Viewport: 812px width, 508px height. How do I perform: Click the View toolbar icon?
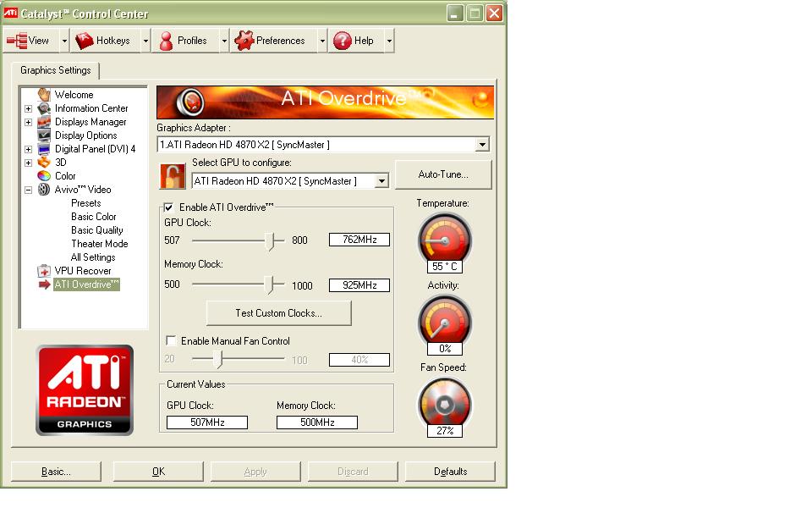[x=17, y=41]
